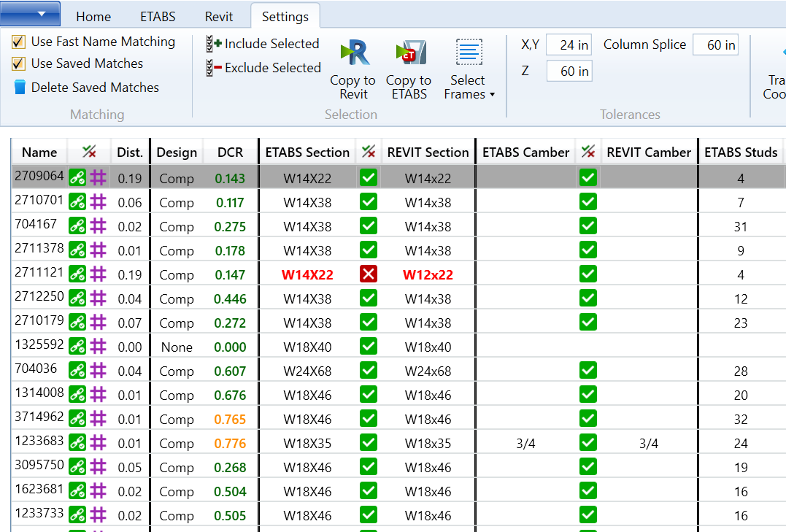Click match-filter icon header next to Name
Viewport: 786px width, 532px height.
coord(89,152)
